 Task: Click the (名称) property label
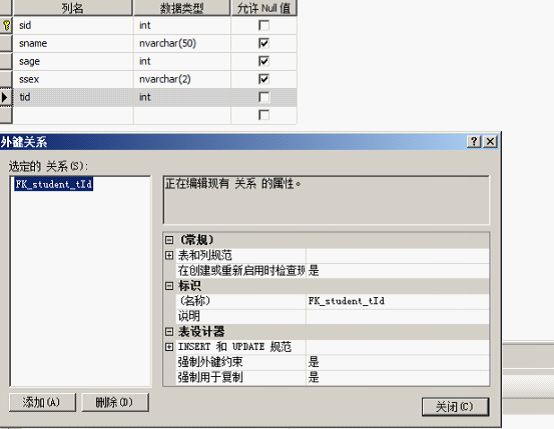[x=194, y=301]
